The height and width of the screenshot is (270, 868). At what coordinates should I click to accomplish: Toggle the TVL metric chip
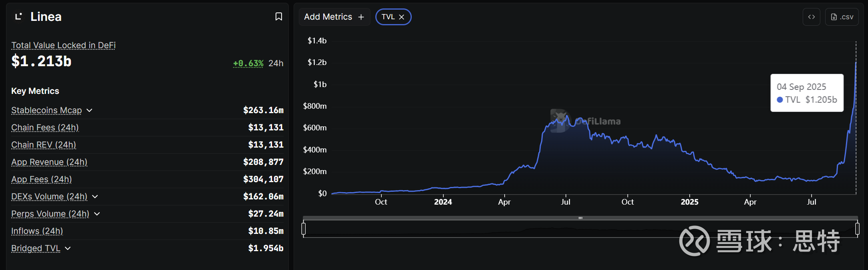[x=388, y=17]
